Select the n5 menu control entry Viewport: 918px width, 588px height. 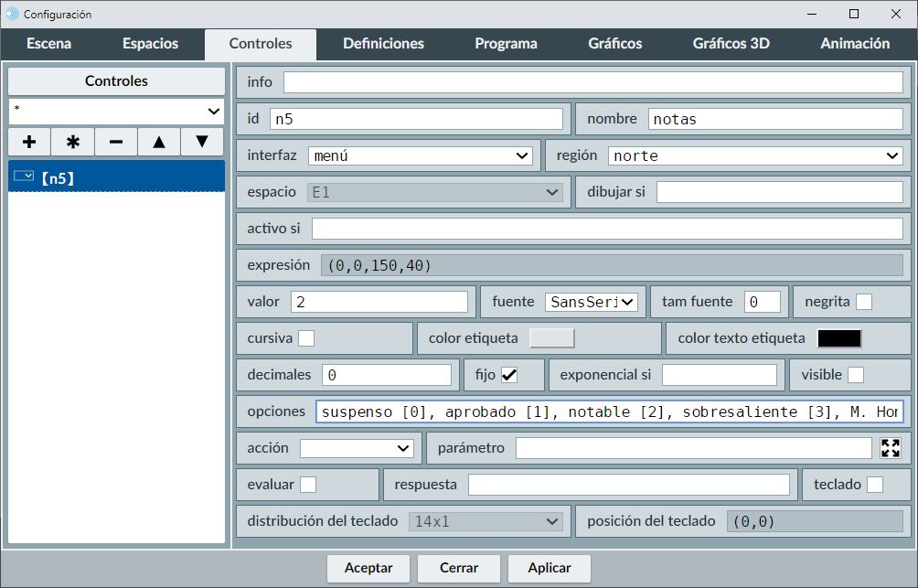pos(116,177)
